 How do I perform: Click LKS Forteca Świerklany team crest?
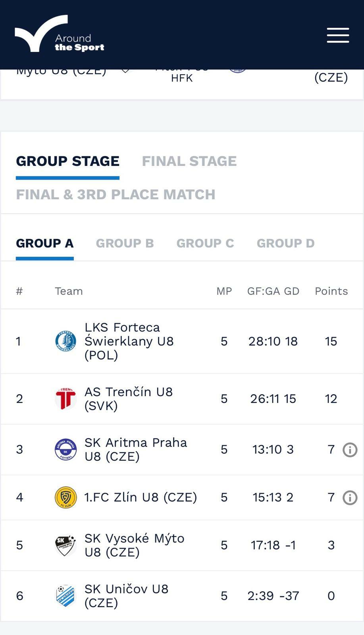pyautogui.click(x=65, y=341)
